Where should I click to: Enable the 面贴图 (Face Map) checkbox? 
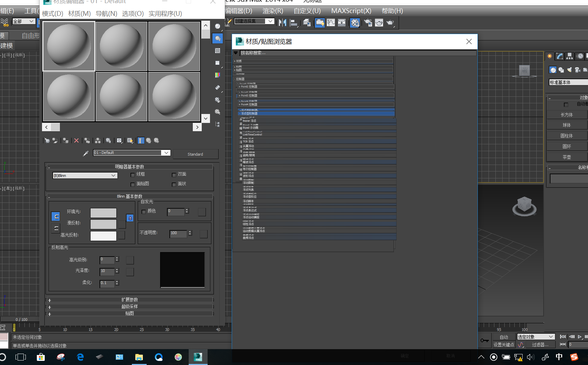133,185
